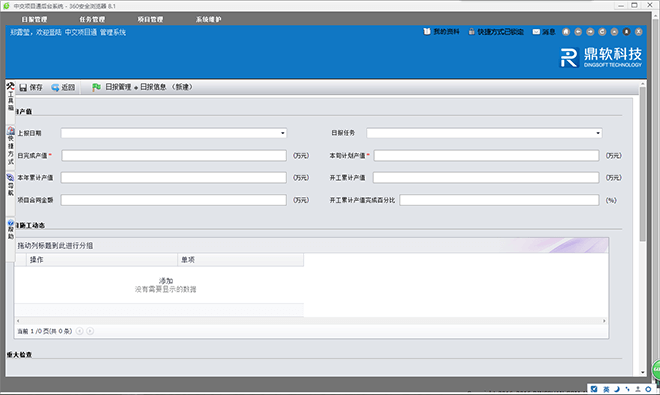Click the 单项 column header
660x395 pixels.
point(240,260)
